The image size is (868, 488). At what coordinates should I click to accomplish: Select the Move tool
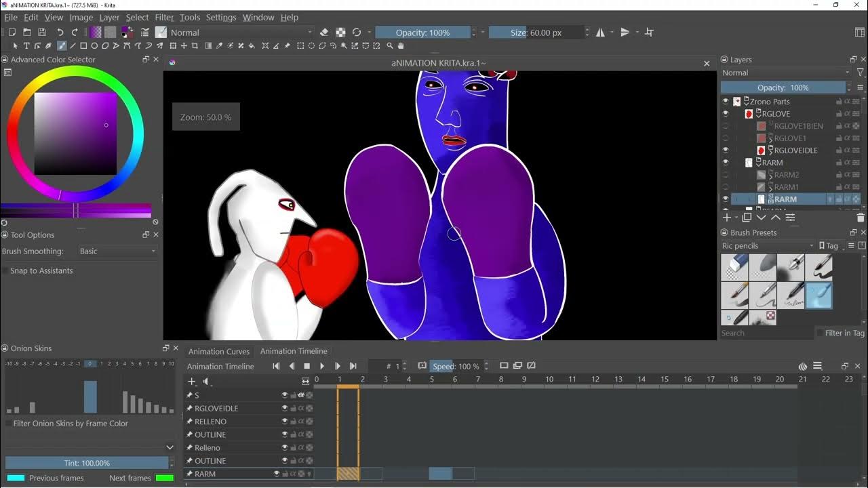184,46
